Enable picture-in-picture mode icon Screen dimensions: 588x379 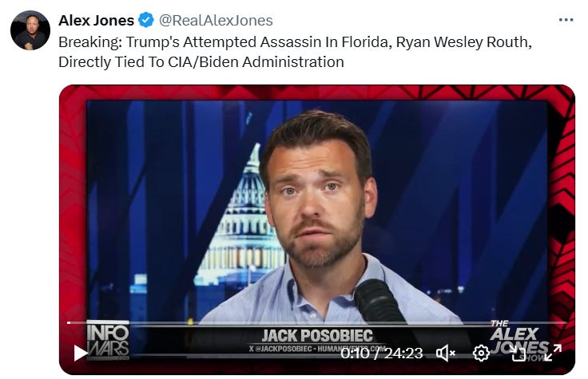coord(518,353)
